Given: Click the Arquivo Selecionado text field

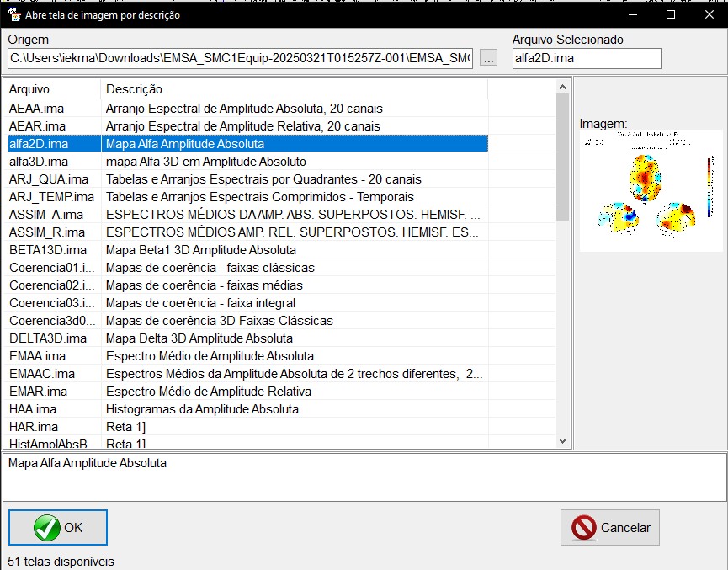Looking at the screenshot, I should coord(586,58).
